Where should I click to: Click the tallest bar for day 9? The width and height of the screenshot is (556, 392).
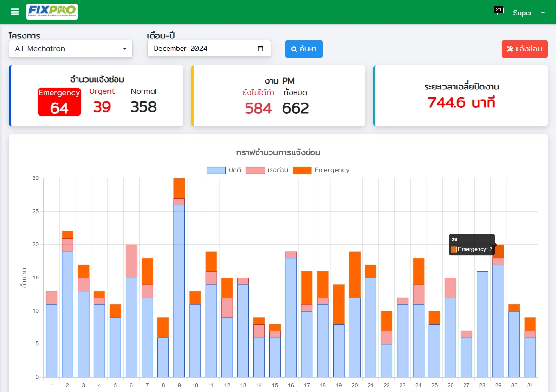pos(179,289)
